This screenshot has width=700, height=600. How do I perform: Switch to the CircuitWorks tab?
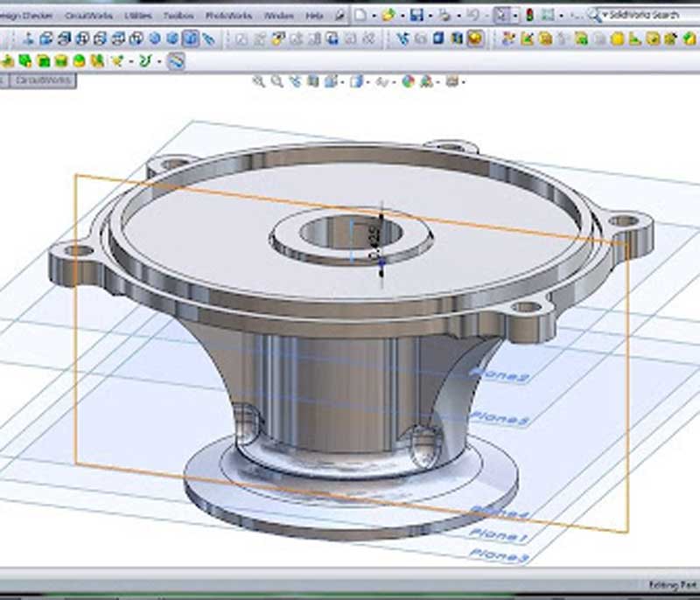(44, 80)
